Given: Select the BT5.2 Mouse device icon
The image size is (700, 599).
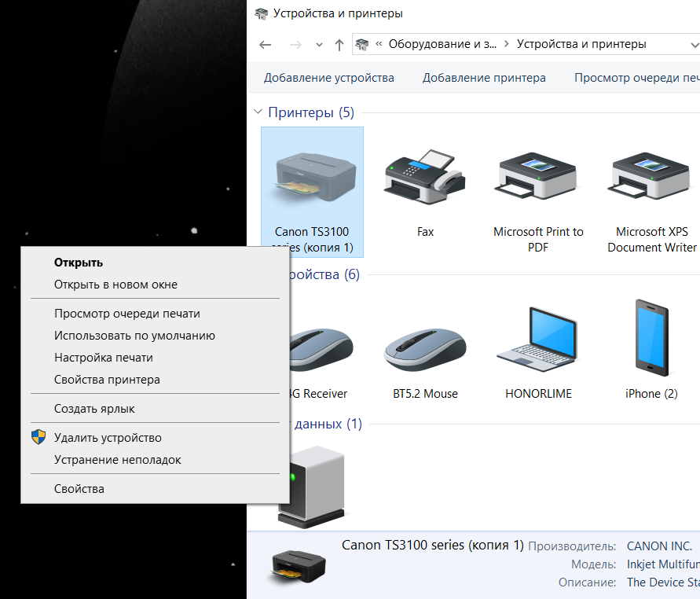Looking at the screenshot, I should [x=425, y=350].
